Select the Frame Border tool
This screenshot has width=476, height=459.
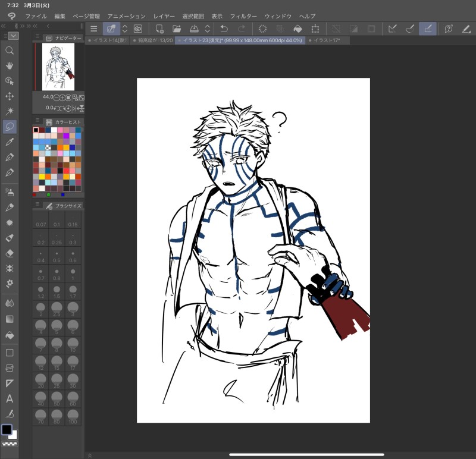tap(10, 367)
